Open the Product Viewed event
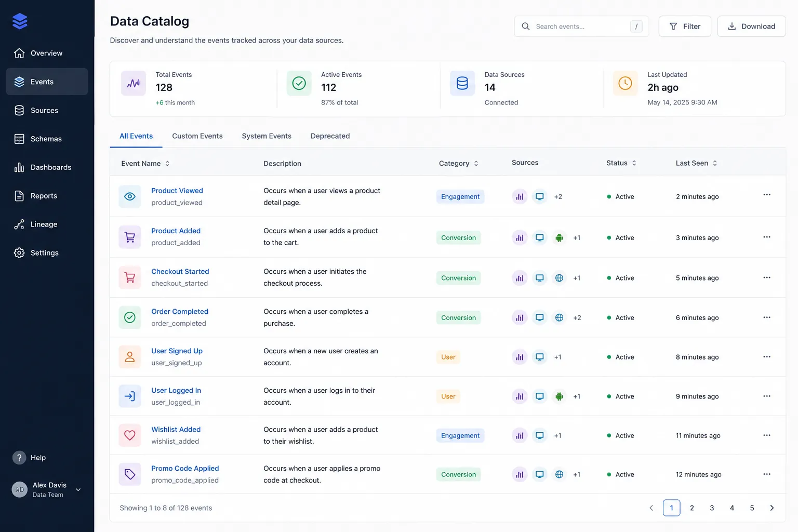The image size is (798, 532). pyautogui.click(x=177, y=191)
